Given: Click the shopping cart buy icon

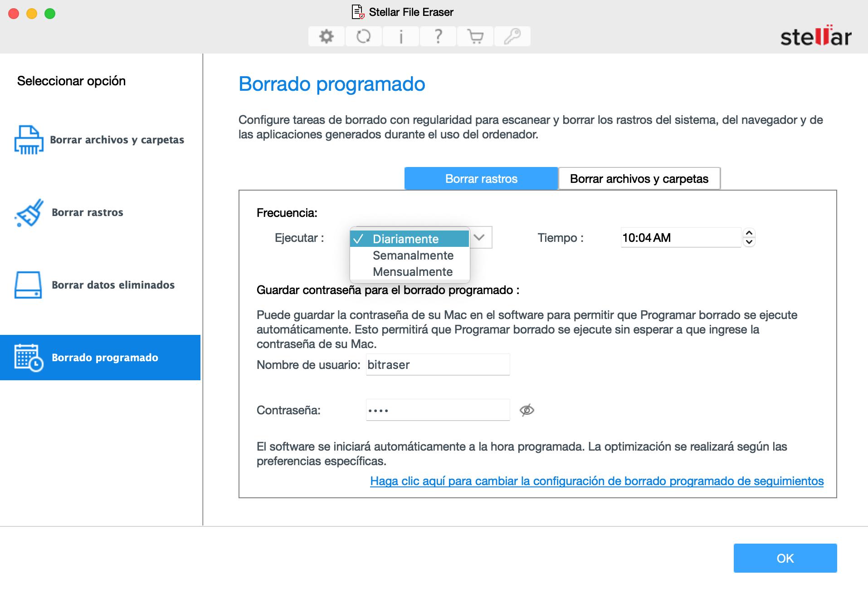Looking at the screenshot, I should [475, 36].
